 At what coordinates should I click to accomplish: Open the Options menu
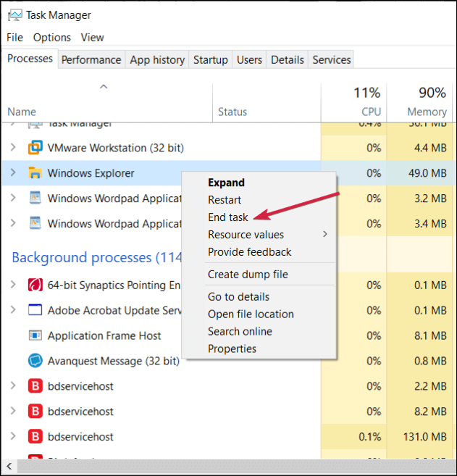(x=52, y=38)
